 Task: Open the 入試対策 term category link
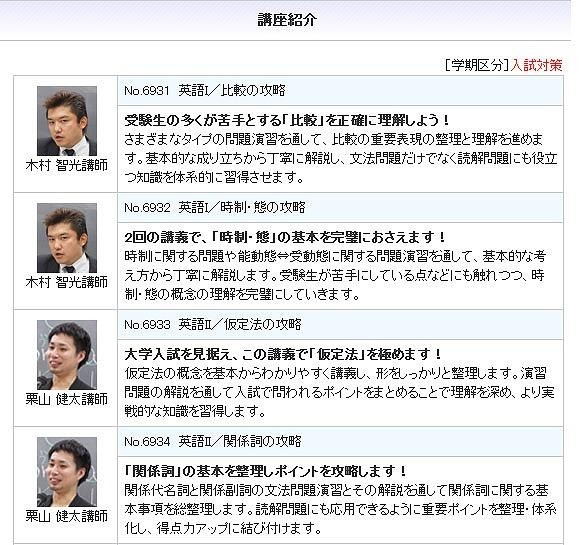pyautogui.click(x=537, y=65)
